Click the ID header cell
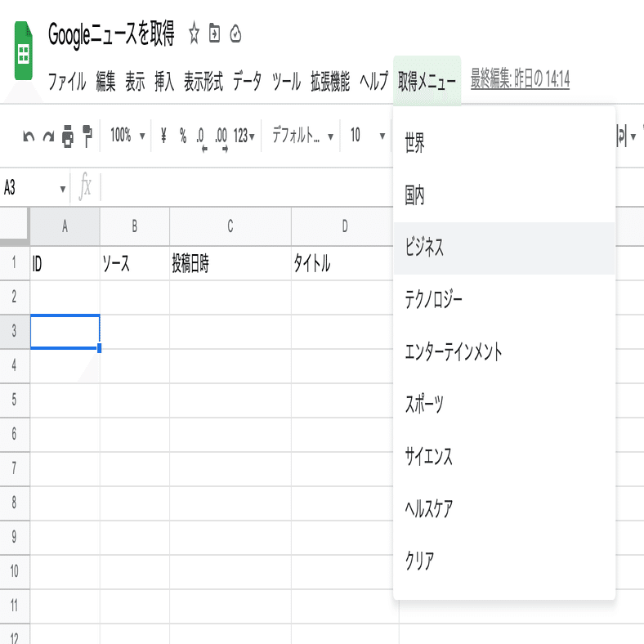 click(65, 263)
